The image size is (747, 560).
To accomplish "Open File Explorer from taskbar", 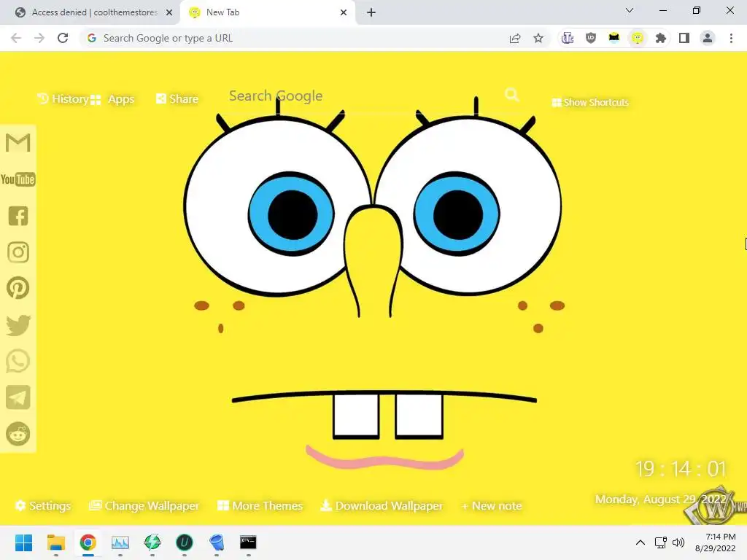I will tap(56, 542).
